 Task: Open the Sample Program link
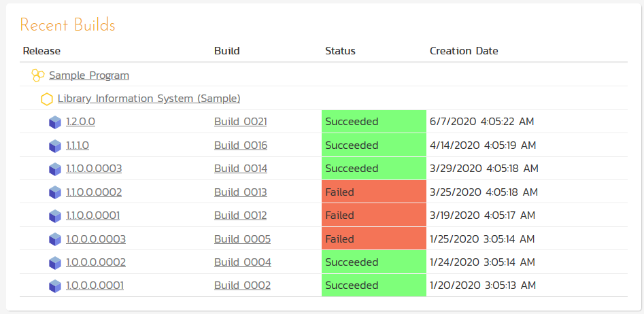coord(89,75)
